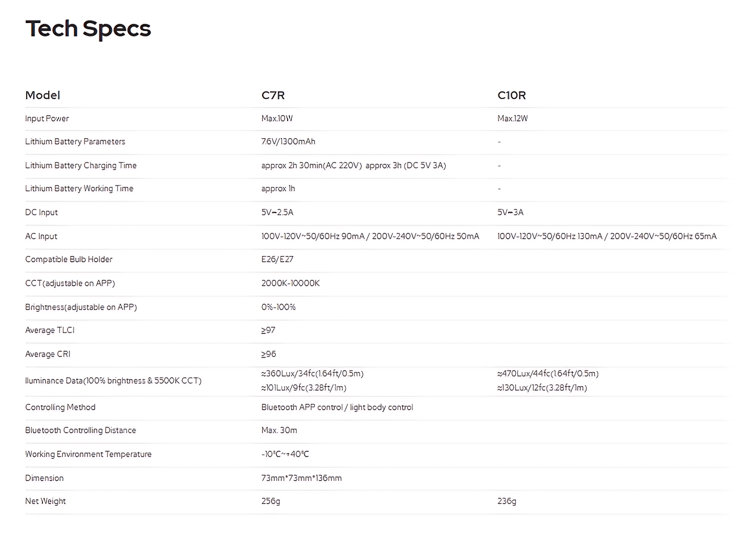Image resolution: width=756 pixels, height=535 pixels.
Task: Click the 7.6V/1300mAh battery parameter value
Action: [x=288, y=142]
